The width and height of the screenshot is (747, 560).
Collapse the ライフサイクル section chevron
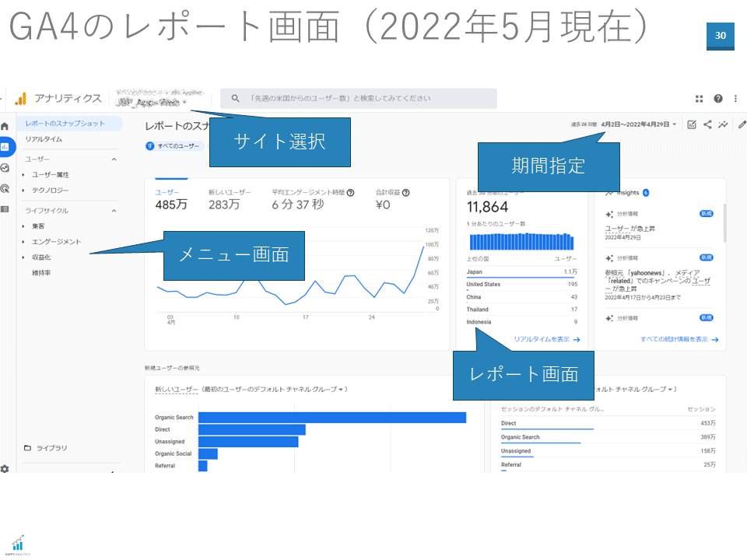pyautogui.click(x=114, y=211)
